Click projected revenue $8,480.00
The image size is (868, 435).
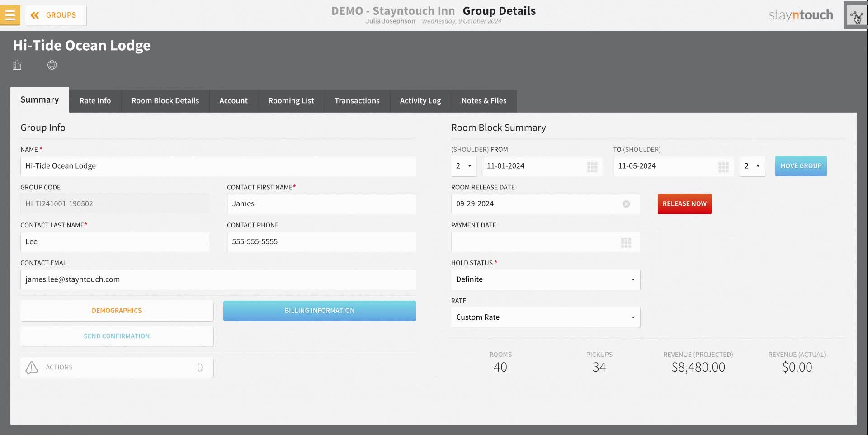click(698, 367)
